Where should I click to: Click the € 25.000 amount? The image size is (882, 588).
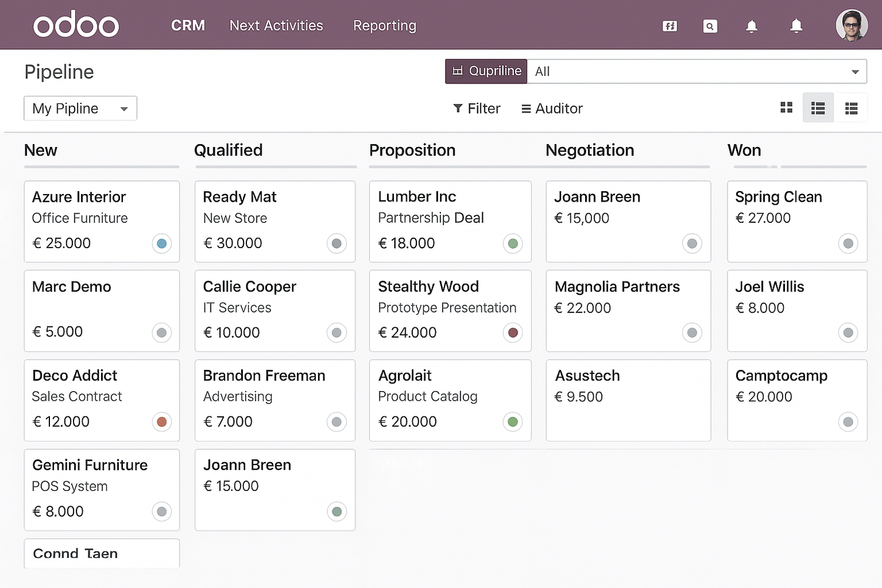click(x=61, y=243)
